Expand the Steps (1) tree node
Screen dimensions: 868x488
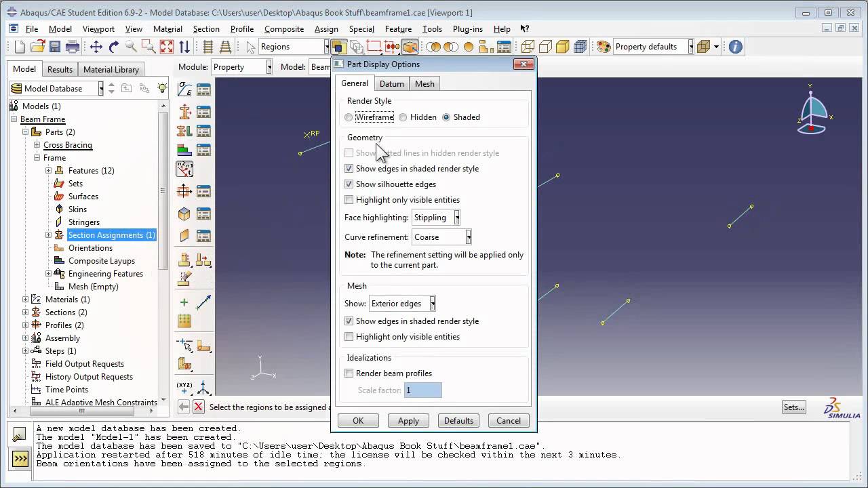click(x=26, y=351)
